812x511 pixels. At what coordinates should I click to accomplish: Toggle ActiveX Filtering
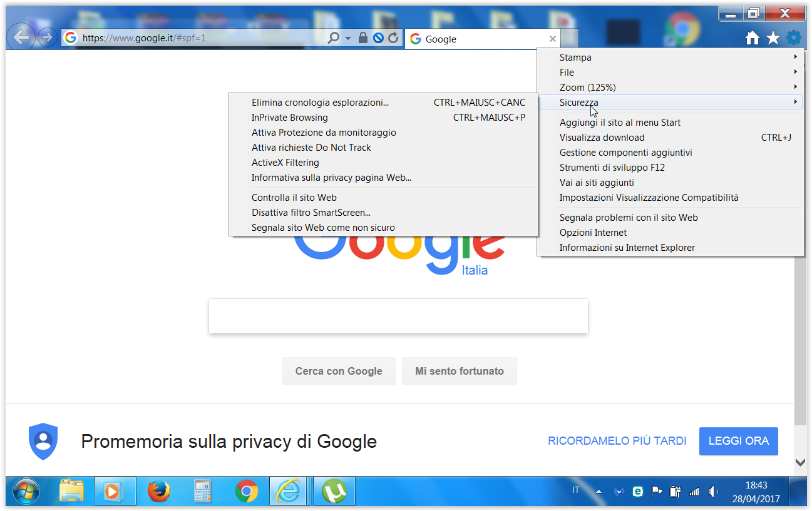pos(384,162)
